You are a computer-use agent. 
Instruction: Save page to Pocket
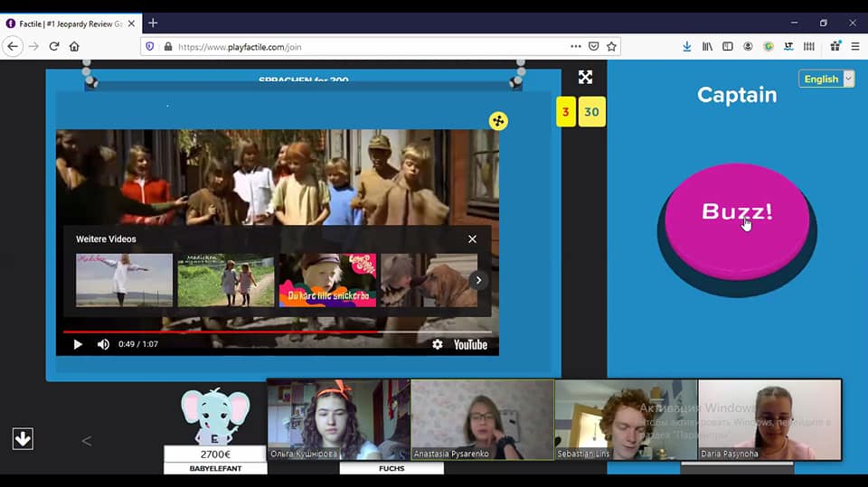click(x=593, y=46)
